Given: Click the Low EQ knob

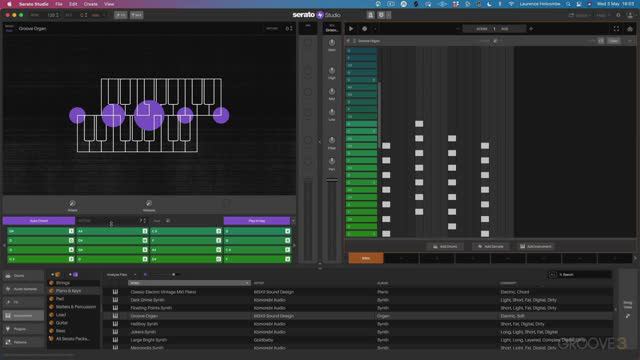Looking at the screenshot, I should pos(332,112).
